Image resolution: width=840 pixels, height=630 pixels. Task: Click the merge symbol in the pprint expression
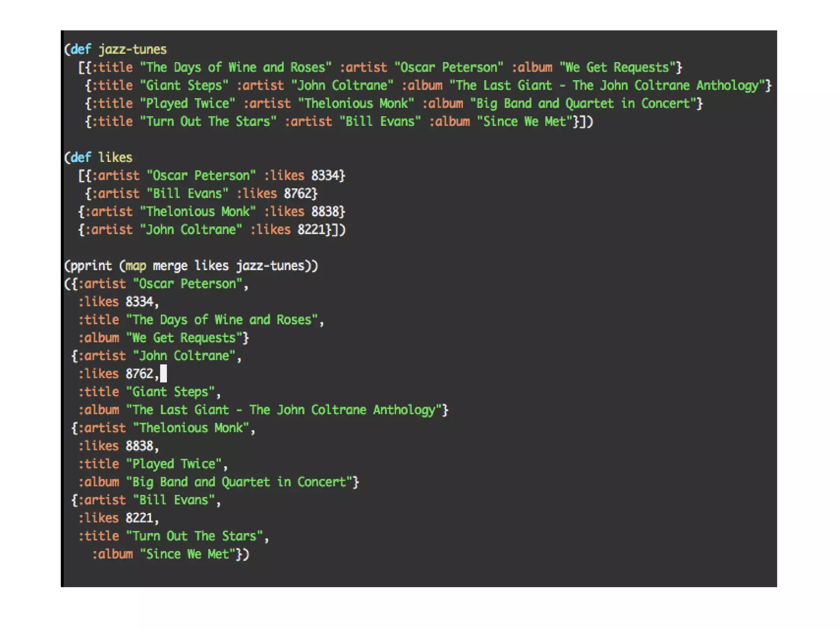coord(170,266)
